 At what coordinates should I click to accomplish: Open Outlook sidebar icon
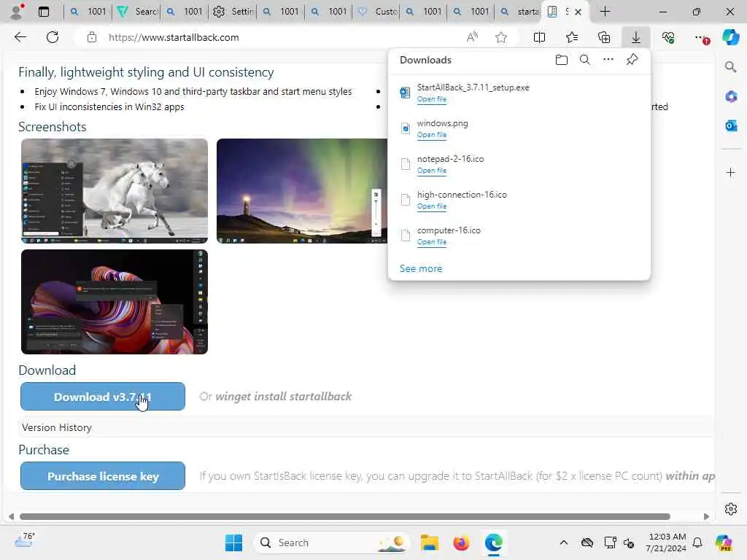click(x=731, y=125)
